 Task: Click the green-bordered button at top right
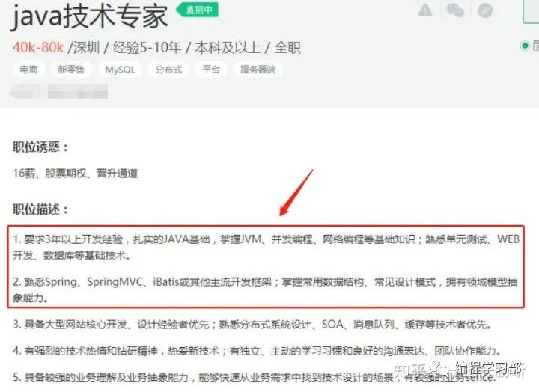point(531,11)
